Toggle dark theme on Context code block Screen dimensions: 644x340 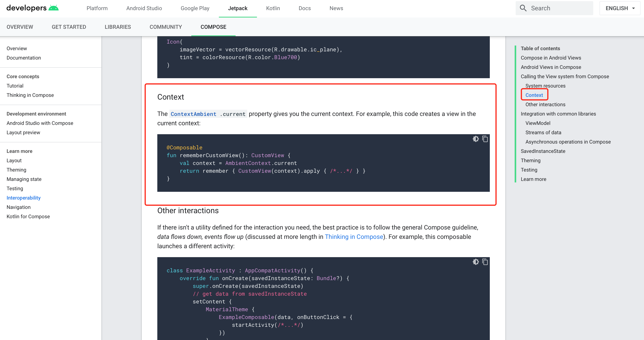[x=475, y=139]
